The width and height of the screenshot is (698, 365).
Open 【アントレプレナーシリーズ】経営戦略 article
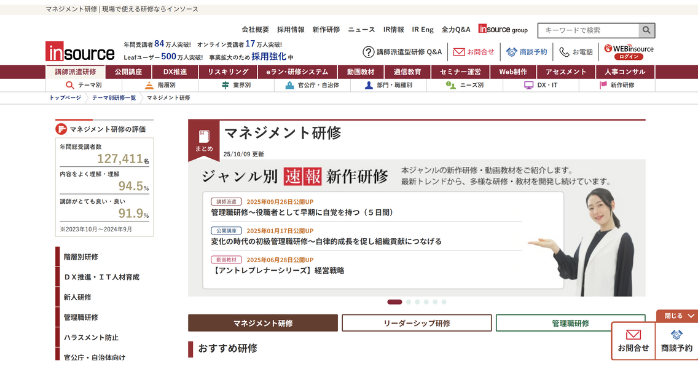point(278,271)
